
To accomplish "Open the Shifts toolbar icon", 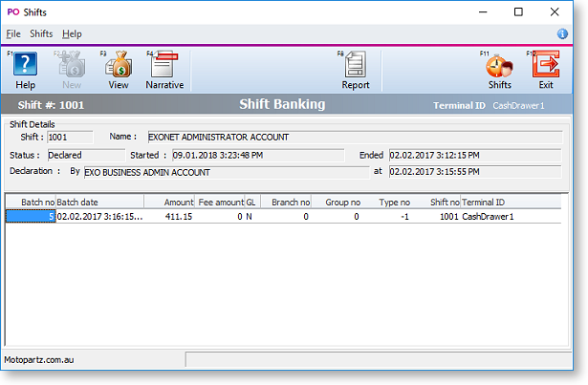I will click(499, 71).
